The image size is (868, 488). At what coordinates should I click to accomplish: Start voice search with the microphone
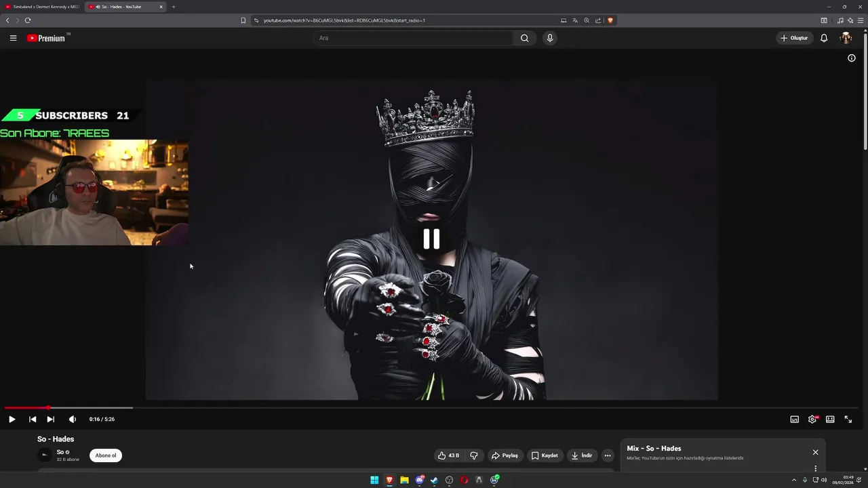[x=550, y=38]
